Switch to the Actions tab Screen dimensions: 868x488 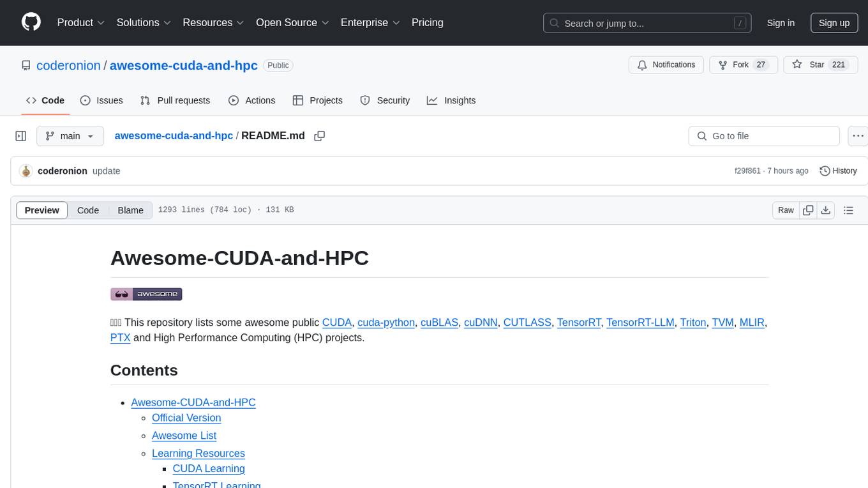click(252, 100)
